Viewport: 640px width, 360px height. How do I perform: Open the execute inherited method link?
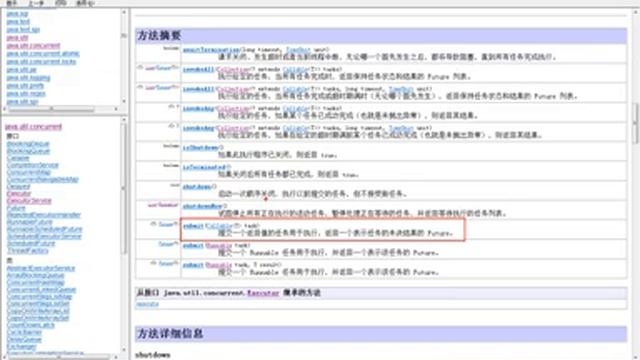[x=147, y=304]
